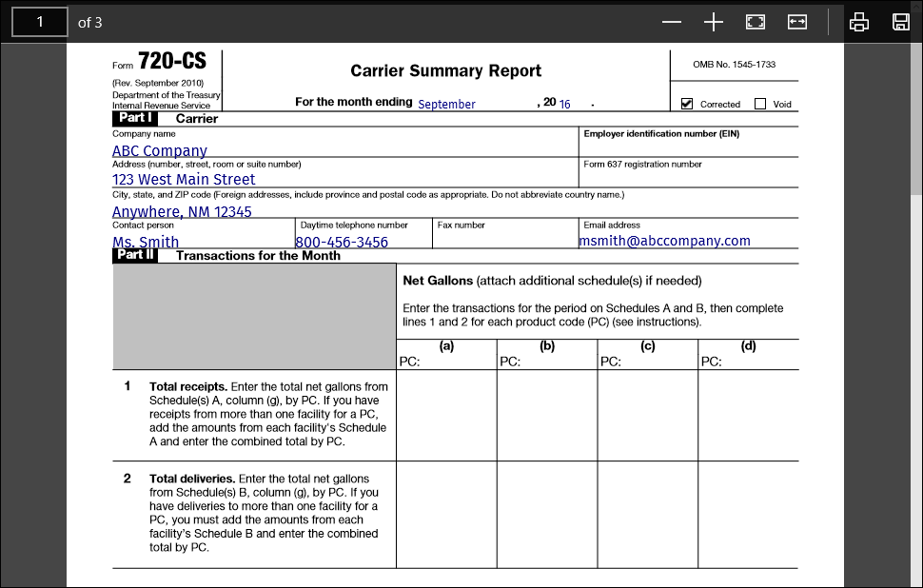Image resolution: width=923 pixels, height=588 pixels.
Task: Click the Employer identification number field
Action: (689, 147)
